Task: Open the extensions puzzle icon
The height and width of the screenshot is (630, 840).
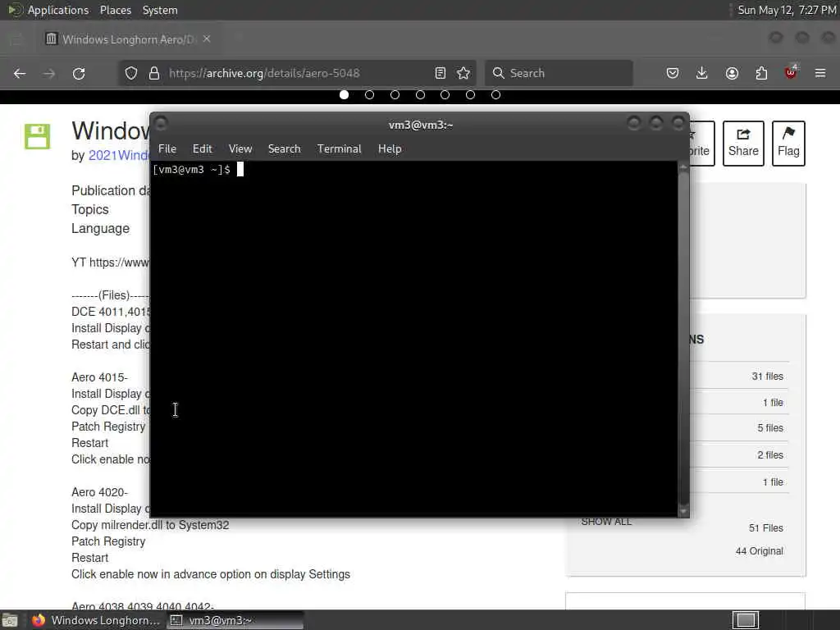Action: (761, 73)
